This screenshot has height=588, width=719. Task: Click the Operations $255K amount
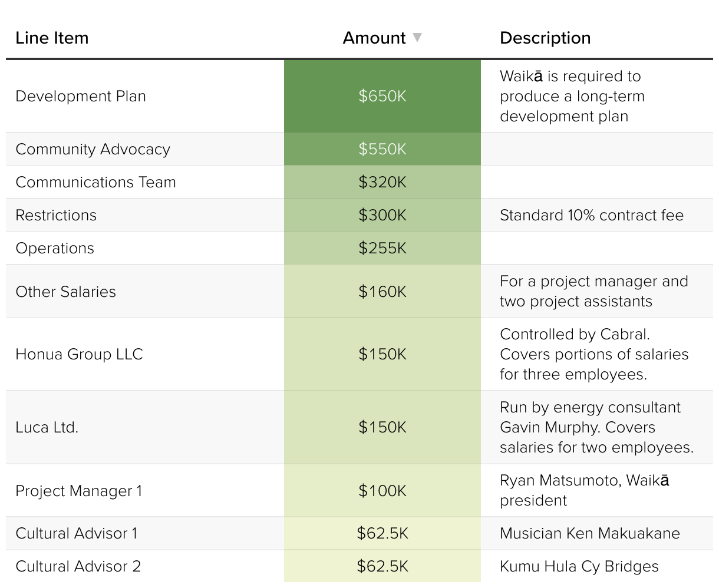[382, 248]
